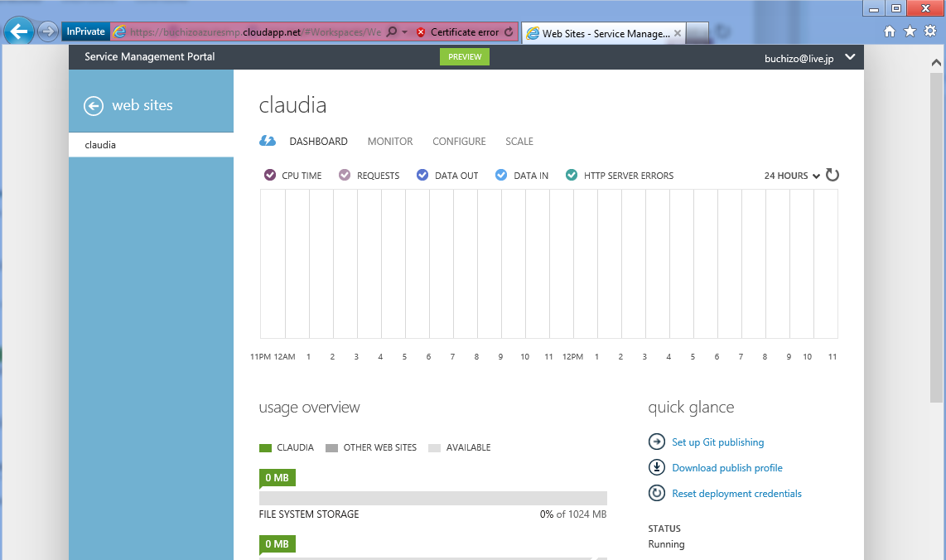Minimize the browser window
The height and width of the screenshot is (560, 946).
873,8
